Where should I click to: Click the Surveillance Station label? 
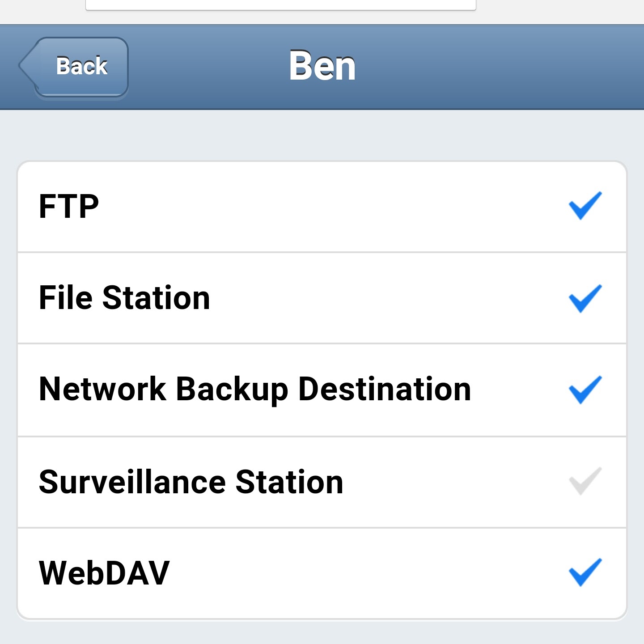click(x=191, y=482)
